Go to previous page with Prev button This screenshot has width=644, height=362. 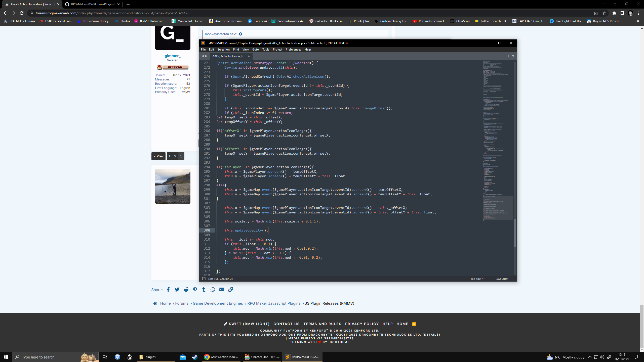(x=158, y=156)
